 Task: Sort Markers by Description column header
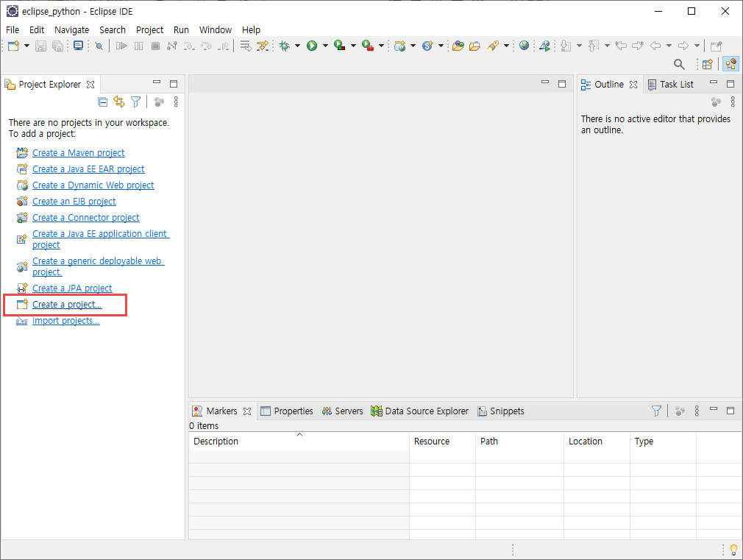click(x=299, y=441)
